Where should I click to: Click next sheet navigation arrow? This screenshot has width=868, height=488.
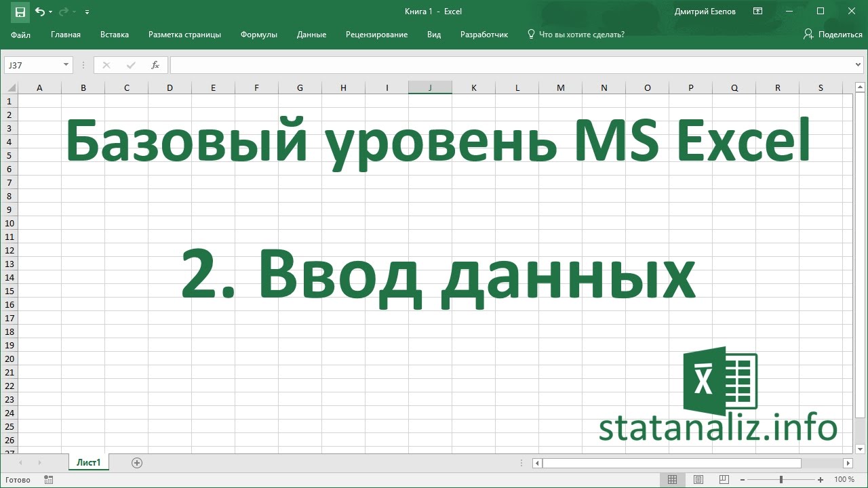click(39, 463)
